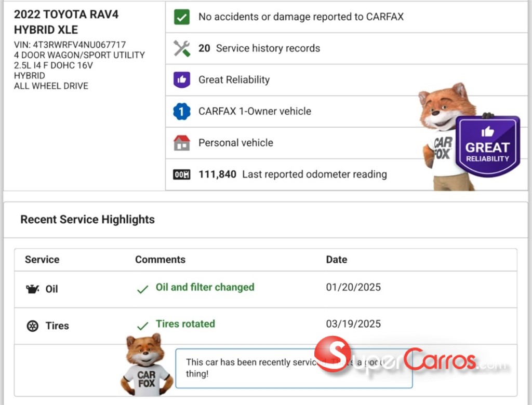Viewport: 532px width, 405px height.
Task: Click the Date column header
Action: click(336, 260)
